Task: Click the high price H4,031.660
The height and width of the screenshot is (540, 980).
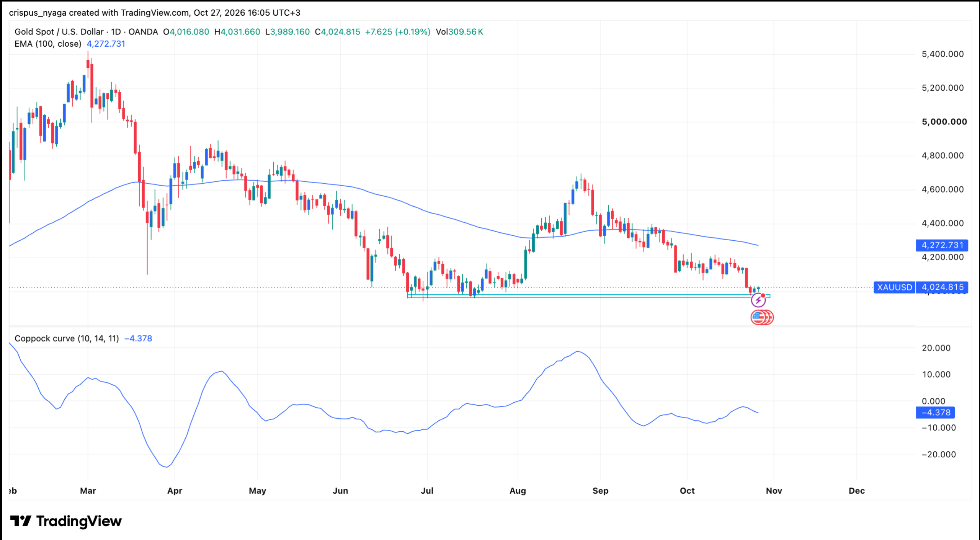Action: [x=237, y=32]
